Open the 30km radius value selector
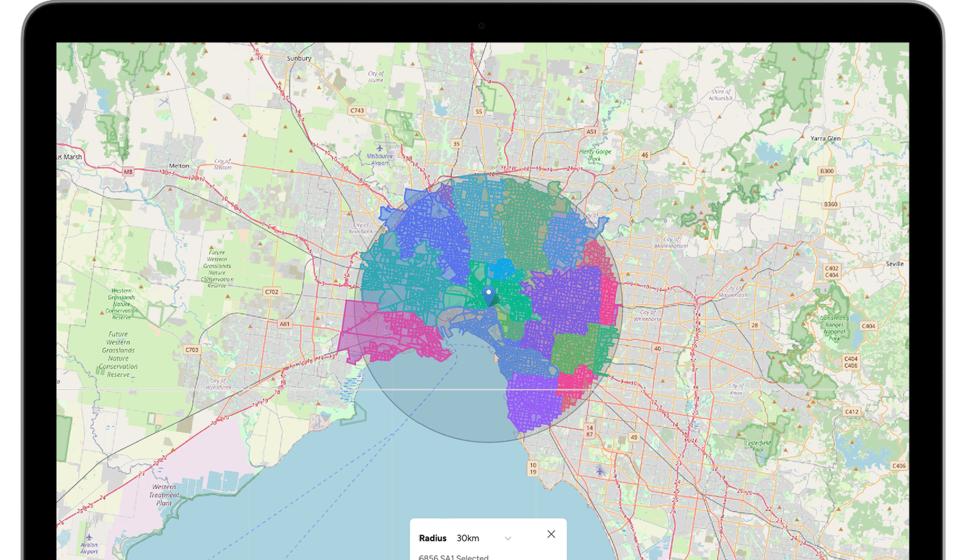The image size is (963, 560). point(468,538)
